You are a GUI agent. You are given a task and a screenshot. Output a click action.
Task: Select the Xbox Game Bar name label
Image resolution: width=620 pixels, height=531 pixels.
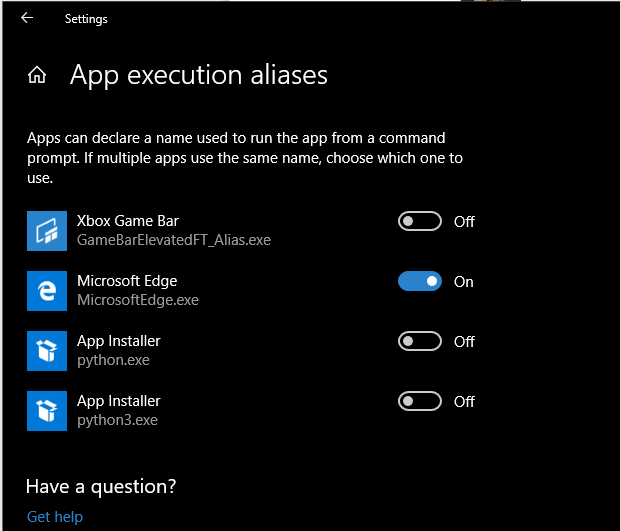tap(128, 221)
